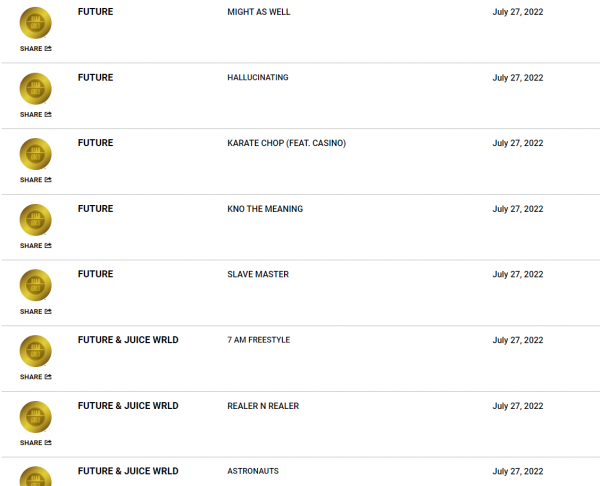The image size is (600, 486).
Task: Share the Karate Chop certification
Action: 36,180
